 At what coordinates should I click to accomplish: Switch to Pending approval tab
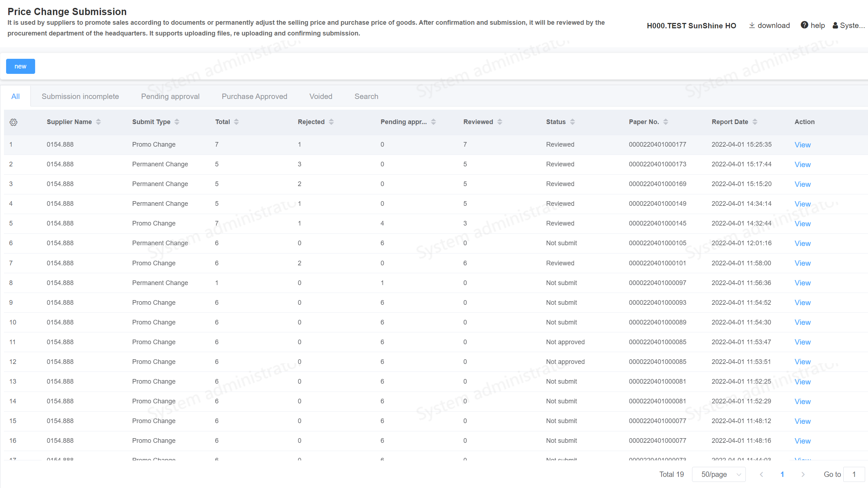click(170, 96)
